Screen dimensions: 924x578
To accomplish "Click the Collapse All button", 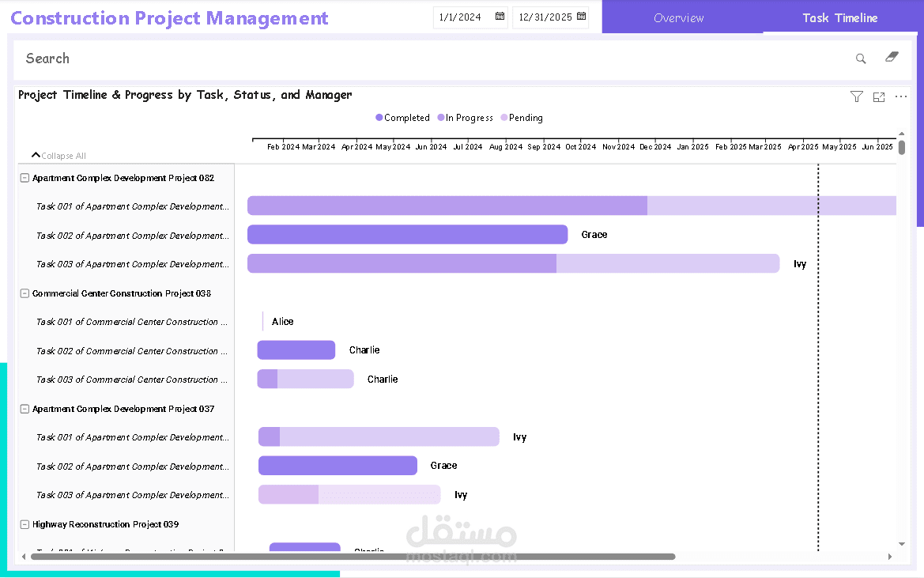I will coord(59,156).
